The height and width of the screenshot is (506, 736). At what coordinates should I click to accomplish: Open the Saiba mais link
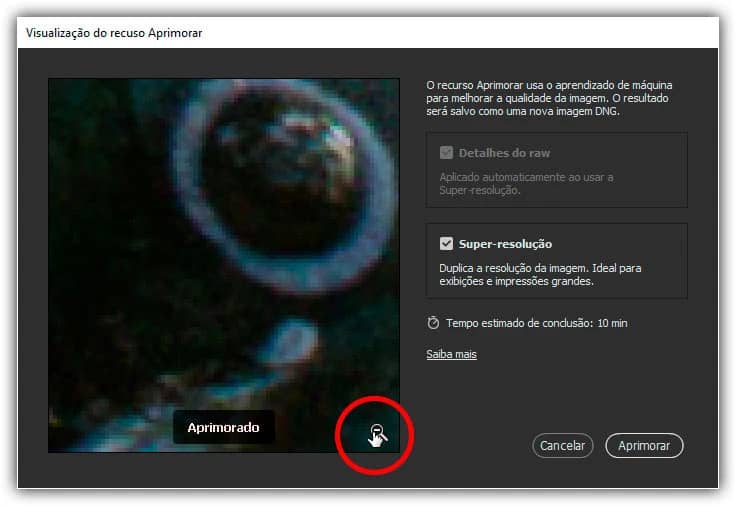point(451,354)
